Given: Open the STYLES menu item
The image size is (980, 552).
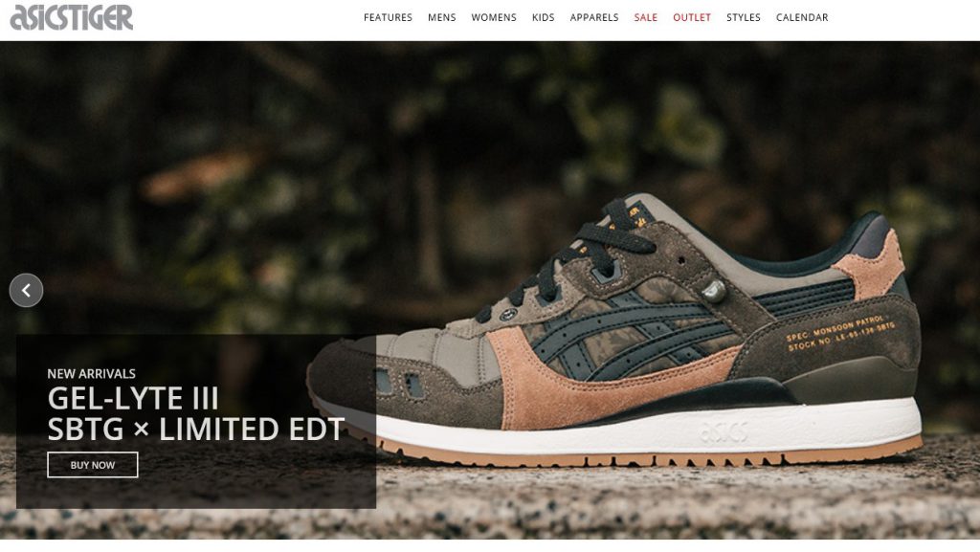Looking at the screenshot, I should (x=744, y=17).
